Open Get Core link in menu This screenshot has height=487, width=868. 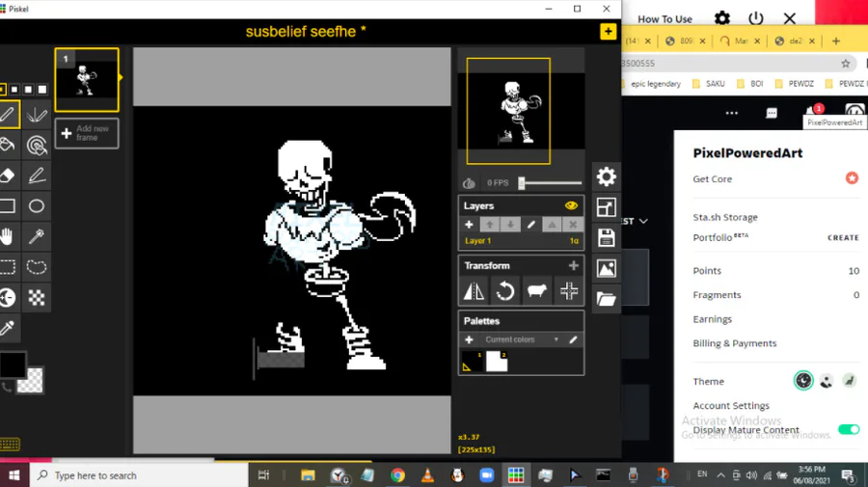[x=712, y=178]
